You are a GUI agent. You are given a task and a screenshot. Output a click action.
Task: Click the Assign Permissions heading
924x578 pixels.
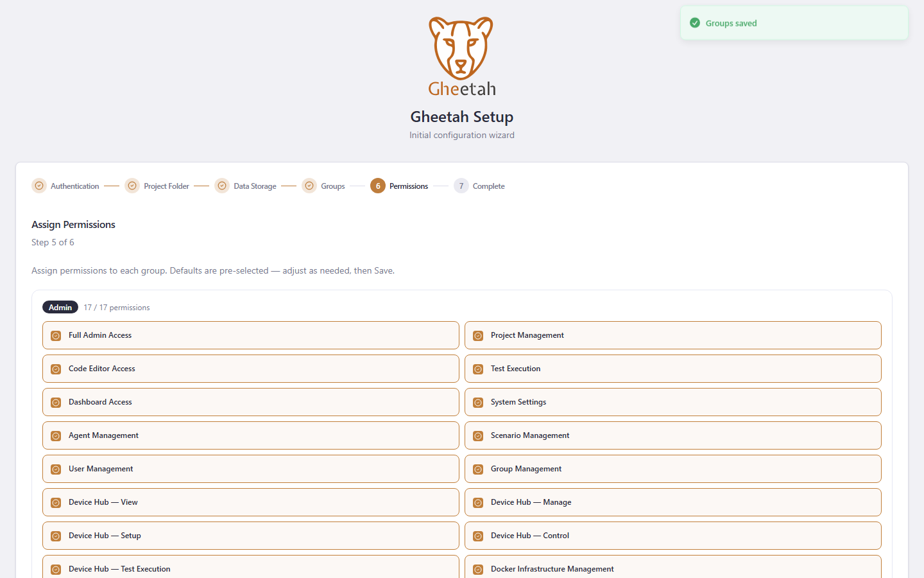pyautogui.click(x=73, y=224)
